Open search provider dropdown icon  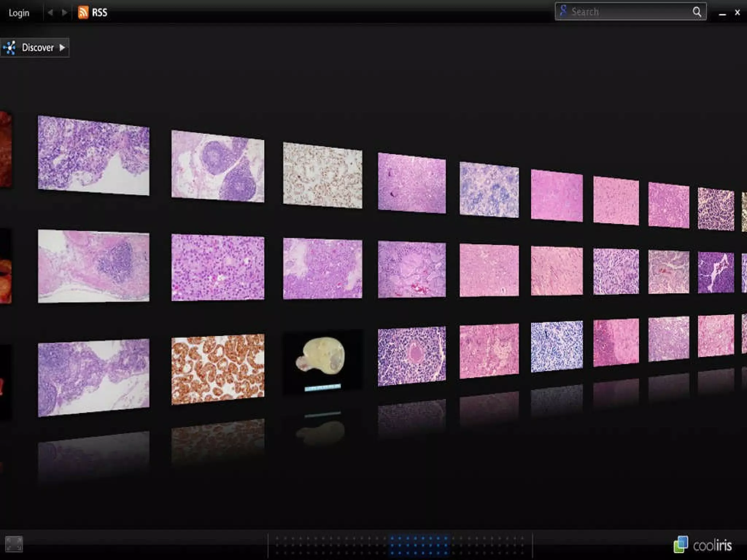tap(564, 11)
